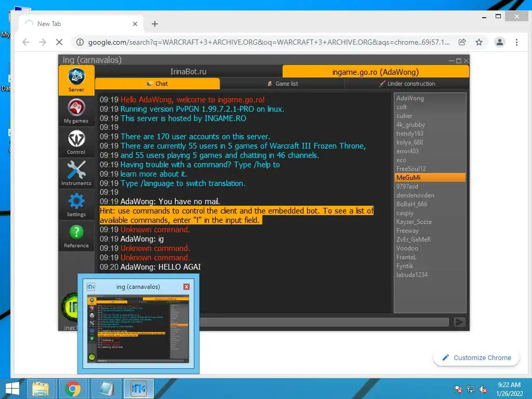Select highlighted user MeGuMi
This screenshot has height=399, width=532.
tap(430, 178)
